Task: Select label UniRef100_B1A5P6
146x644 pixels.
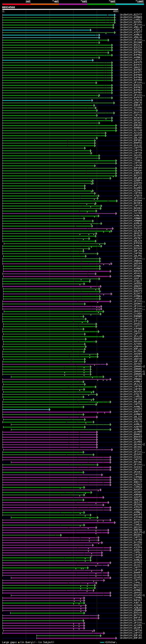Action: (x=131, y=188)
